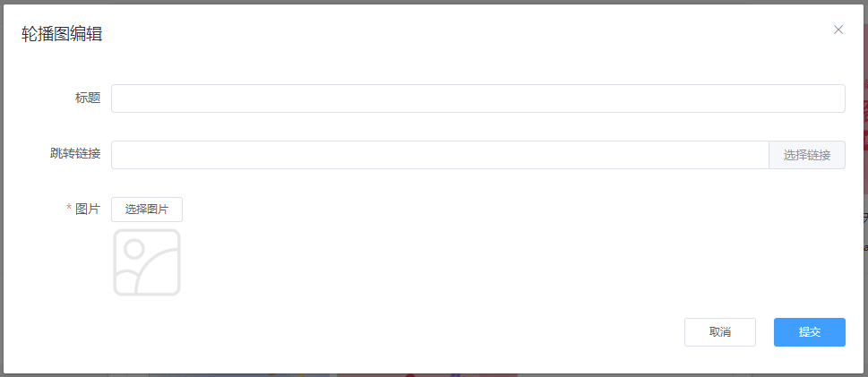This screenshot has width=868, height=377.
Task: Click the colorful thumbnail strip under the dialog
Action: click(x=332, y=375)
